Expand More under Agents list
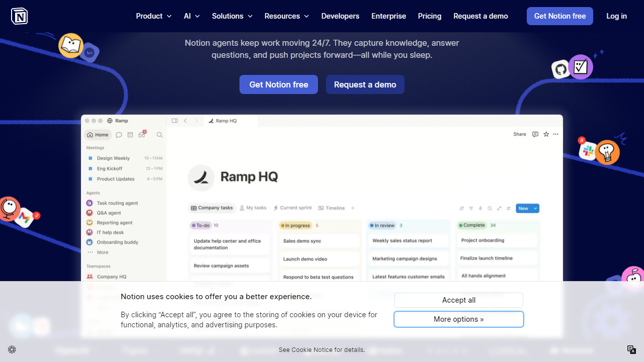The image size is (644, 362). click(x=98, y=252)
